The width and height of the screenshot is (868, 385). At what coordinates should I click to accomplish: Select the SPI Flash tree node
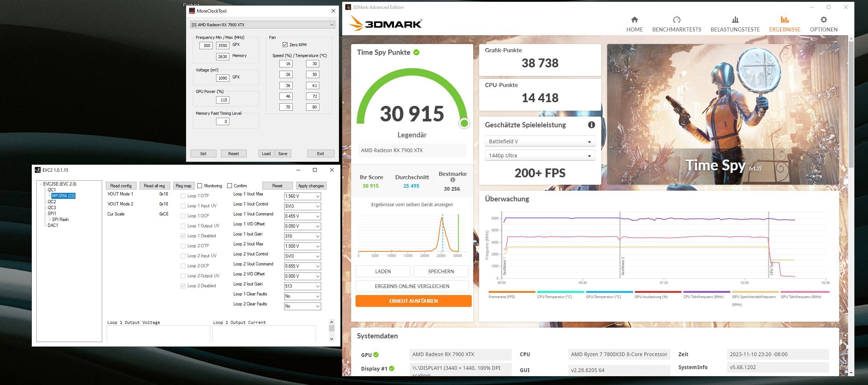(x=60, y=220)
